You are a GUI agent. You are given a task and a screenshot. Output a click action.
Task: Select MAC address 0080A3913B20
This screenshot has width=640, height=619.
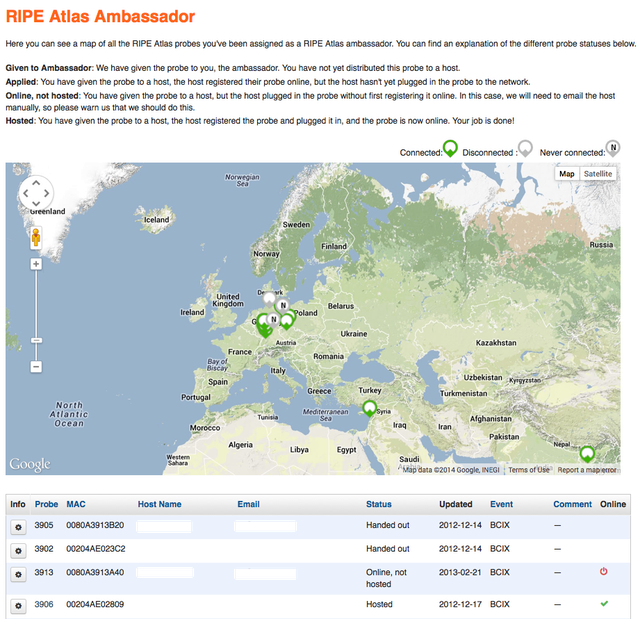pyautogui.click(x=95, y=525)
